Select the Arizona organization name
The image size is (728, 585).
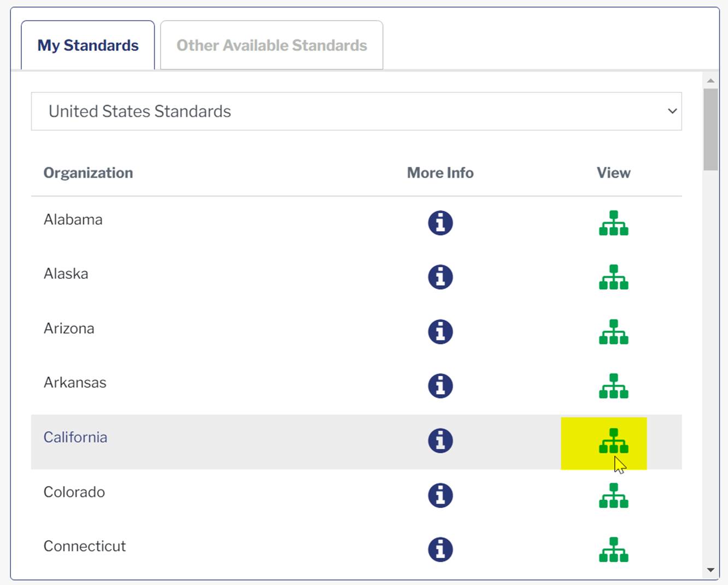(69, 329)
